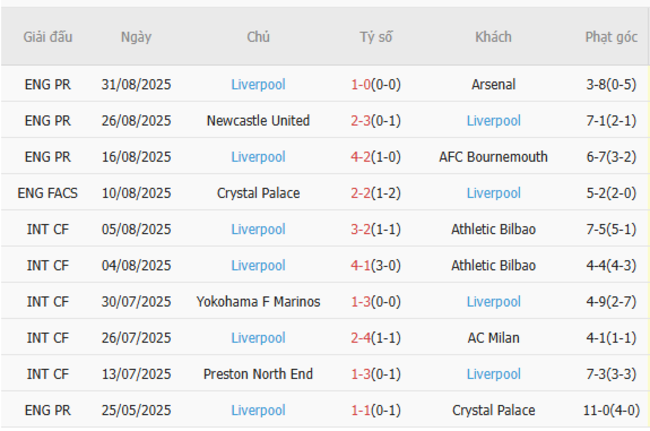Click the 1-0 score against Arsenal

click(361, 85)
